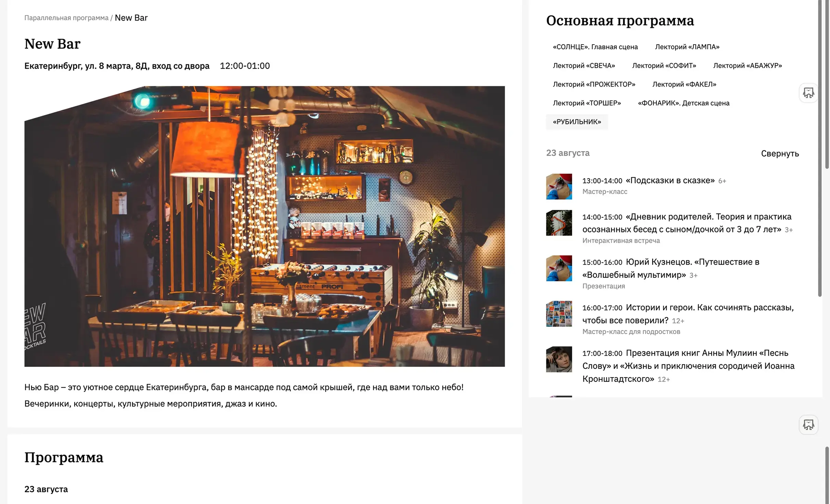Screen dimensions: 830x504
Task: Enable the «СОЛНЦЕ». Главная сцена filter
Action: [595, 47]
